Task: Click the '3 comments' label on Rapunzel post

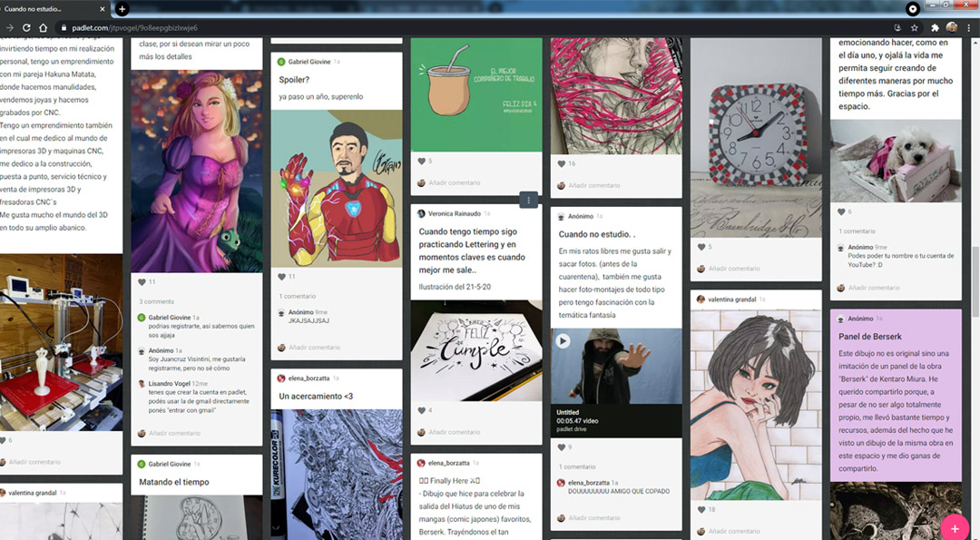Action: 156,301
